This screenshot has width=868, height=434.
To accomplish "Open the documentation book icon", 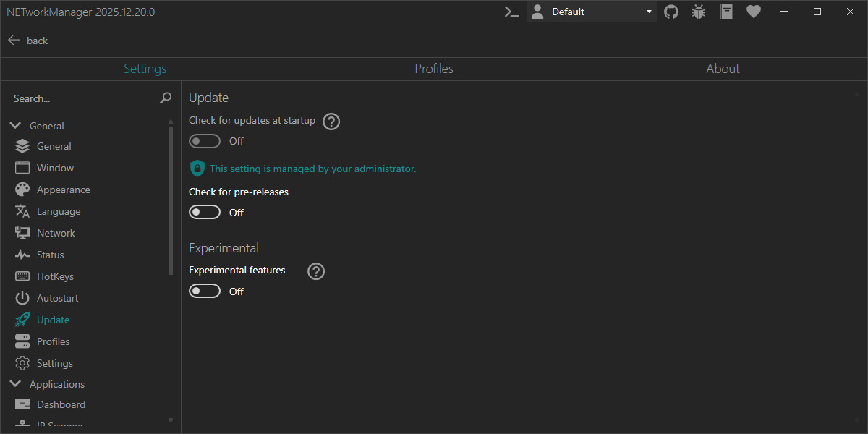I will 726,12.
